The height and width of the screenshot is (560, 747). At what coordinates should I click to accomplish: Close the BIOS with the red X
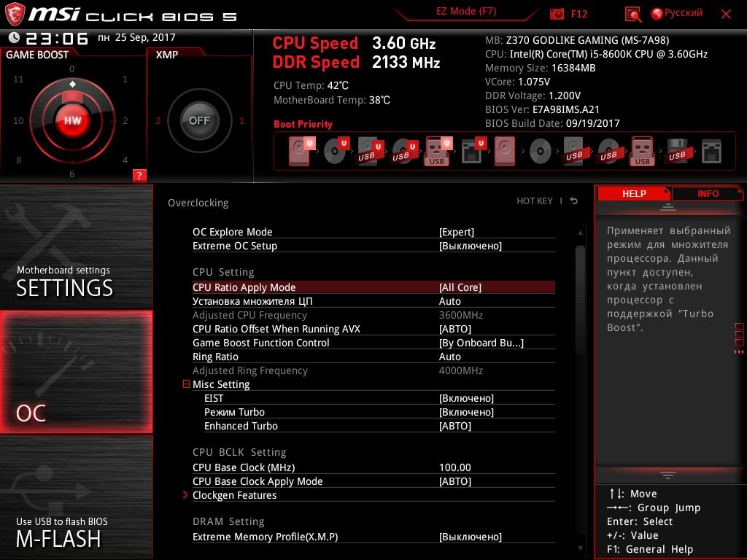(726, 14)
